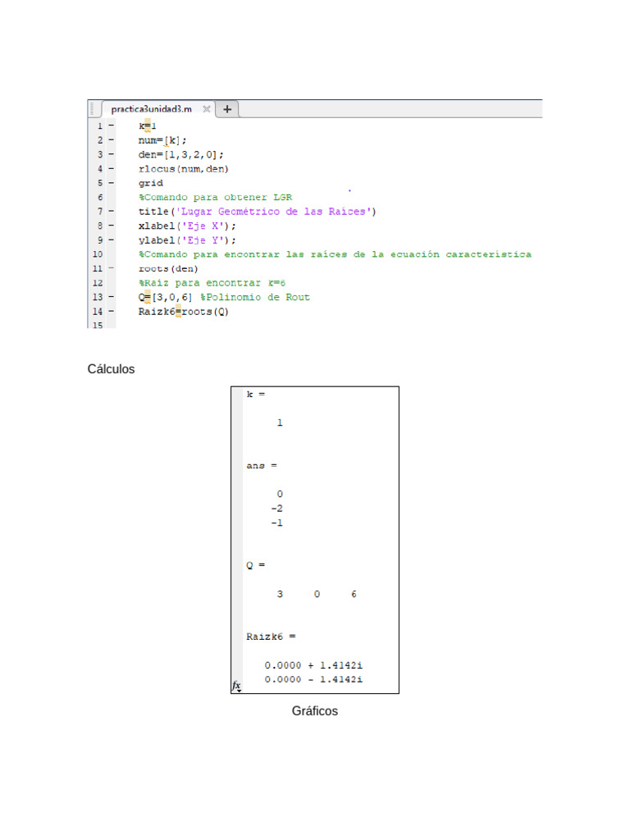
Task: Set breakpoint dash on line 14
Action: point(112,311)
